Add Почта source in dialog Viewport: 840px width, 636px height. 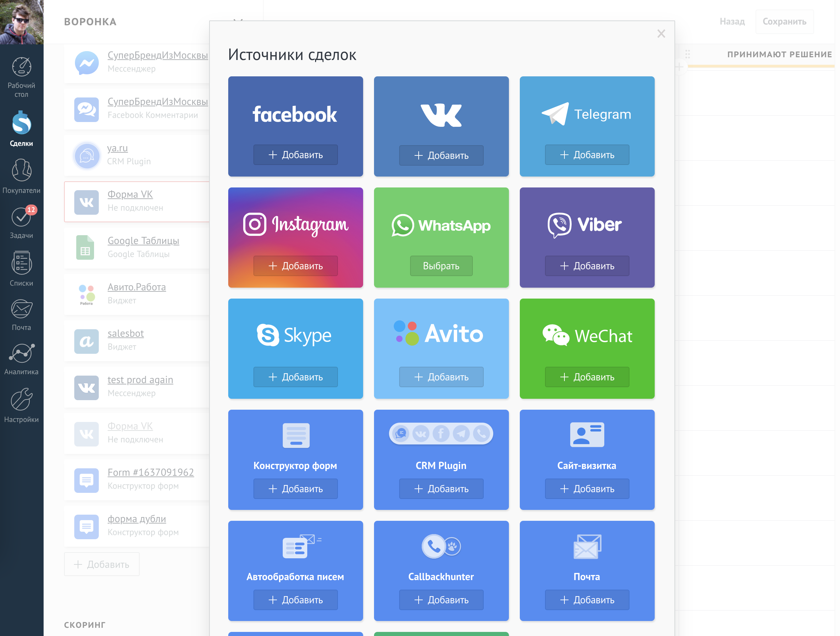pyautogui.click(x=587, y=600)
